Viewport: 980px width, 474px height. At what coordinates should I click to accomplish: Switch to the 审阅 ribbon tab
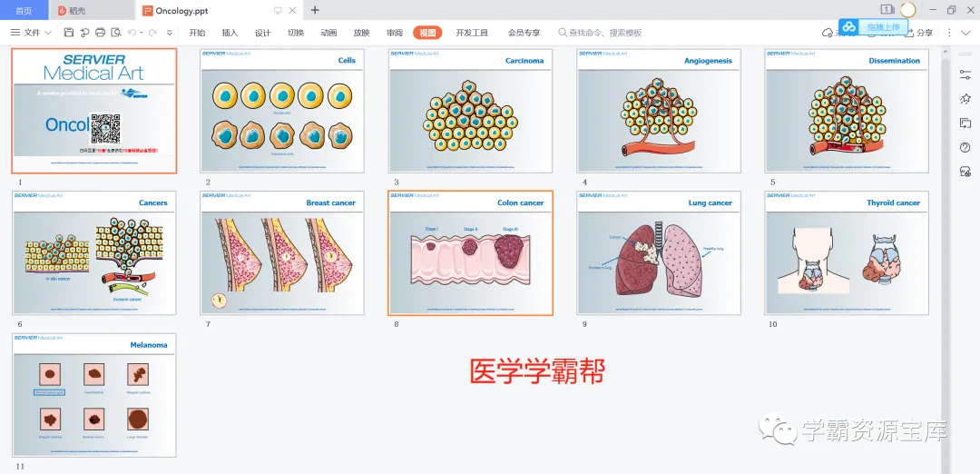click(395, 33)
